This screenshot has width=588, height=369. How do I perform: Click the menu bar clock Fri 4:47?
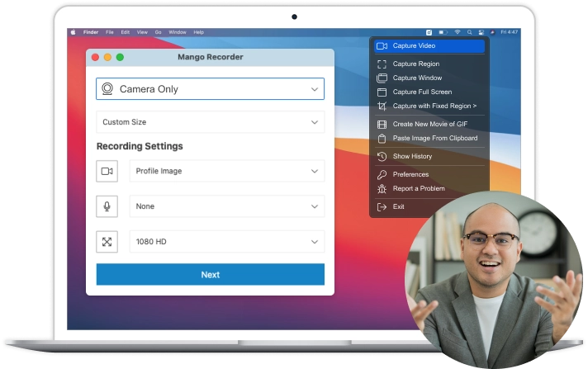tap(510, 32)
